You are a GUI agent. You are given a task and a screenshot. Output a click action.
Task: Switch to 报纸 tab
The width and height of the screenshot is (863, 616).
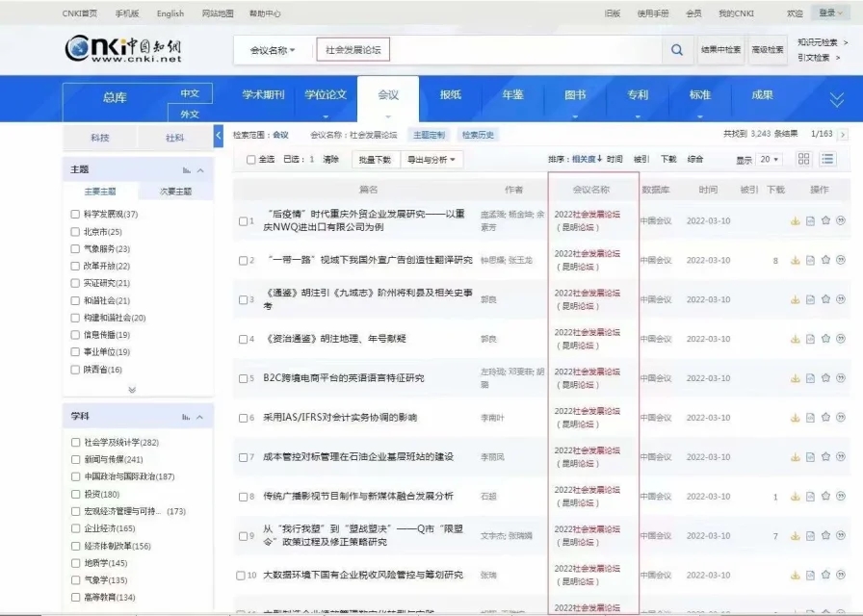point(450,94)
